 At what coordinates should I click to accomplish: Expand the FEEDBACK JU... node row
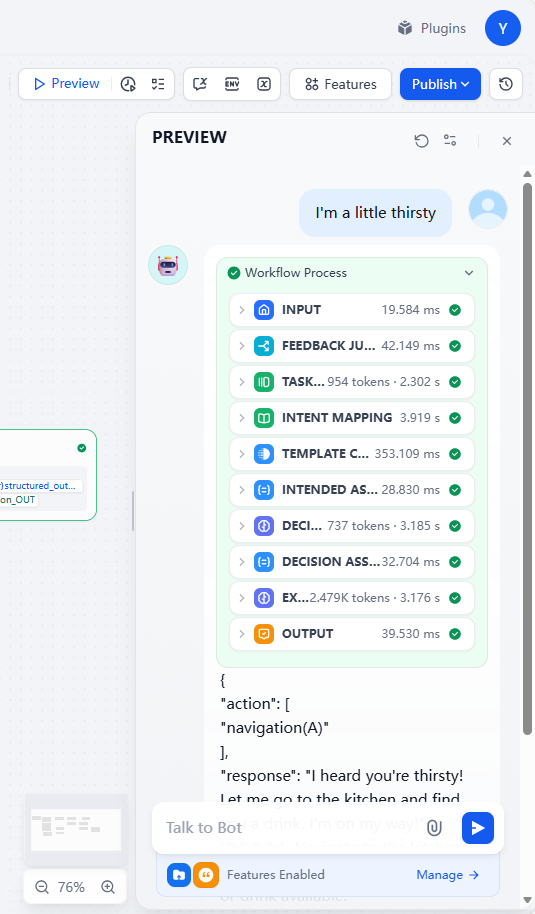pyautogui.click(x=352, y=346)
